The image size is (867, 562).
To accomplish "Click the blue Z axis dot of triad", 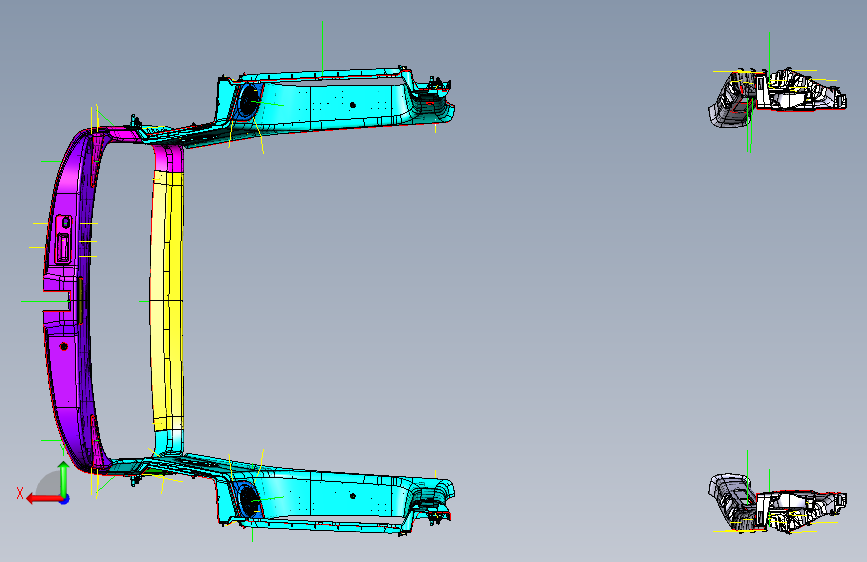I will [65, 499].
